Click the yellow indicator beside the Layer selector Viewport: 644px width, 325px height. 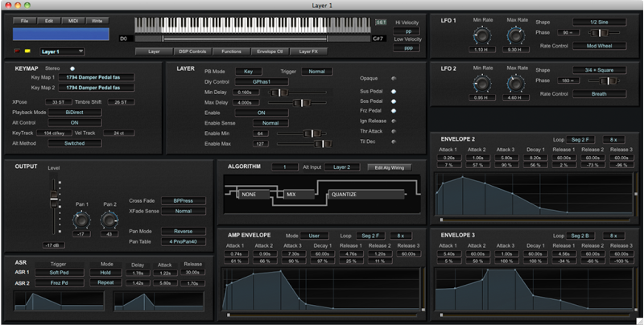[x=27, y=51]
